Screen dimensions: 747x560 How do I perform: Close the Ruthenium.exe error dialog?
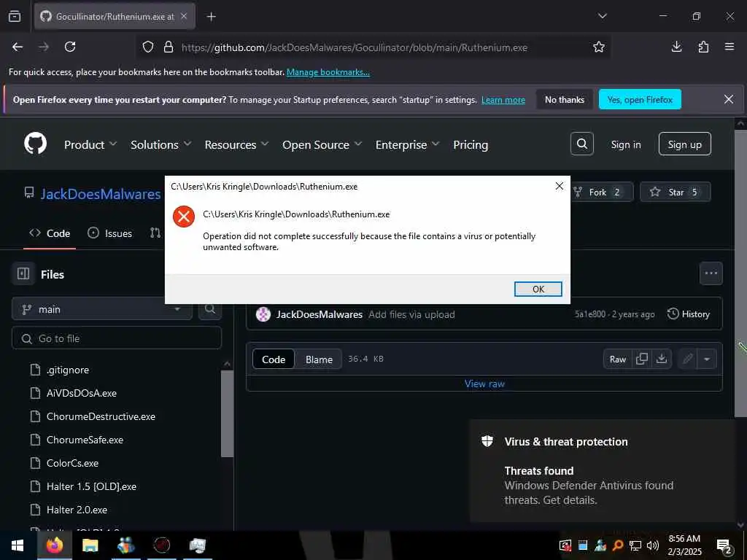pyautogui.click(x=560, y=186)
